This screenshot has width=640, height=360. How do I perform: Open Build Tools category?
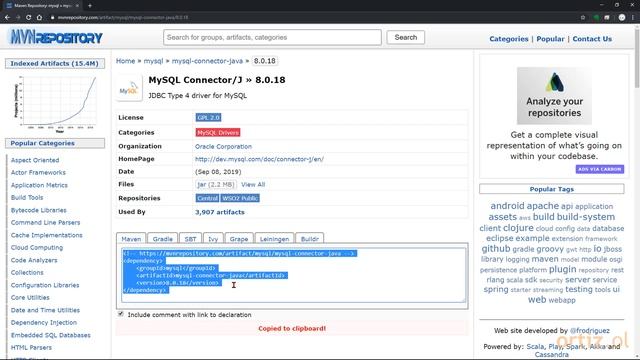tap(27, 198)
